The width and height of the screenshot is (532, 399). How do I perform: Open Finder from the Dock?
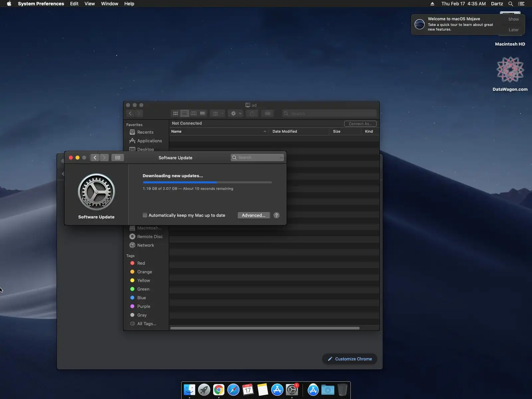(190, 390)
